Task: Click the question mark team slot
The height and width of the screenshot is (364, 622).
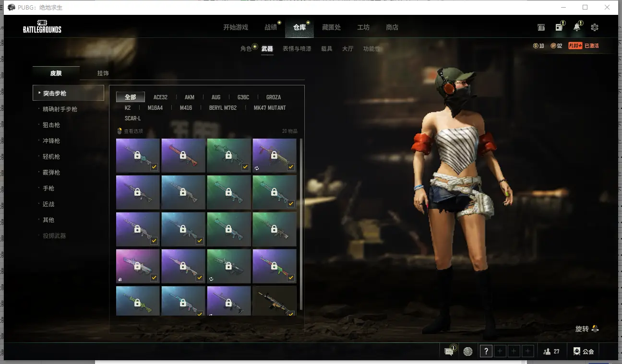Action: coord(486,352)
